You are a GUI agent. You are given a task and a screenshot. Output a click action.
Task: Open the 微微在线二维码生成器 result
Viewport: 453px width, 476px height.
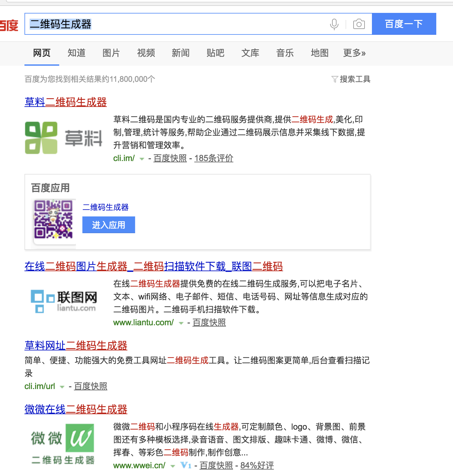76,409
